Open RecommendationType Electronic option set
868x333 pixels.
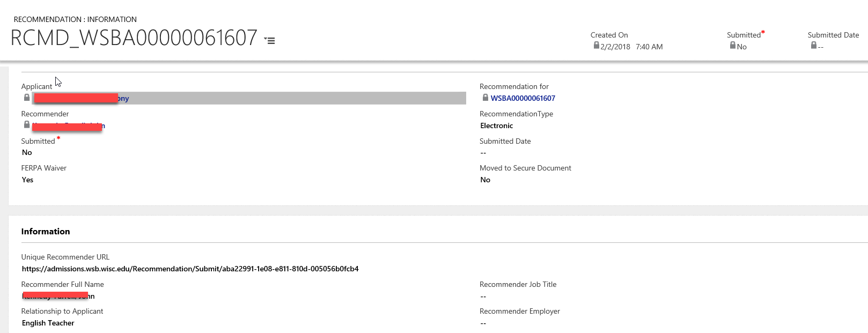point(496,126)
